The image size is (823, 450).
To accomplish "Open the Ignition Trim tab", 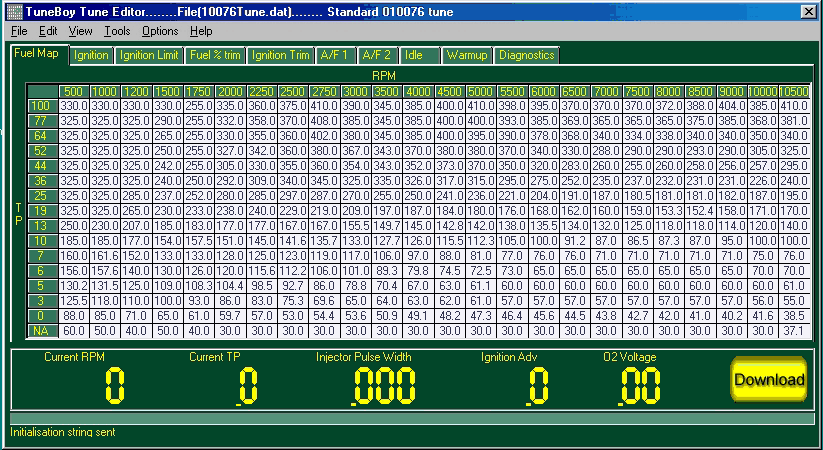I will coord(280,55).
